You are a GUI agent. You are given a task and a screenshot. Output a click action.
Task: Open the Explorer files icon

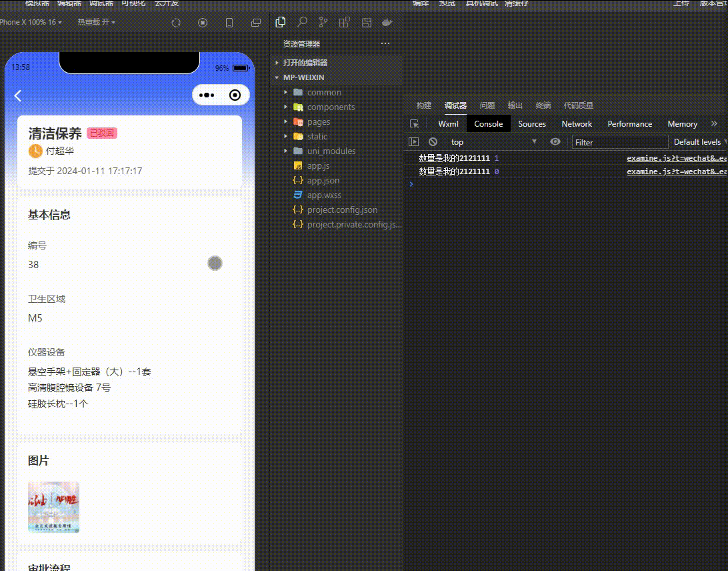click(281, 22)
